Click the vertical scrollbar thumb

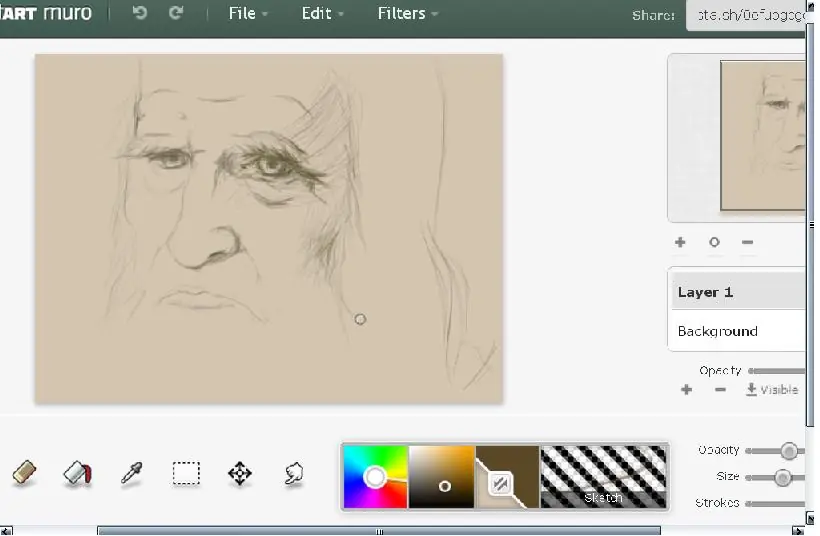tap(811, 225)
